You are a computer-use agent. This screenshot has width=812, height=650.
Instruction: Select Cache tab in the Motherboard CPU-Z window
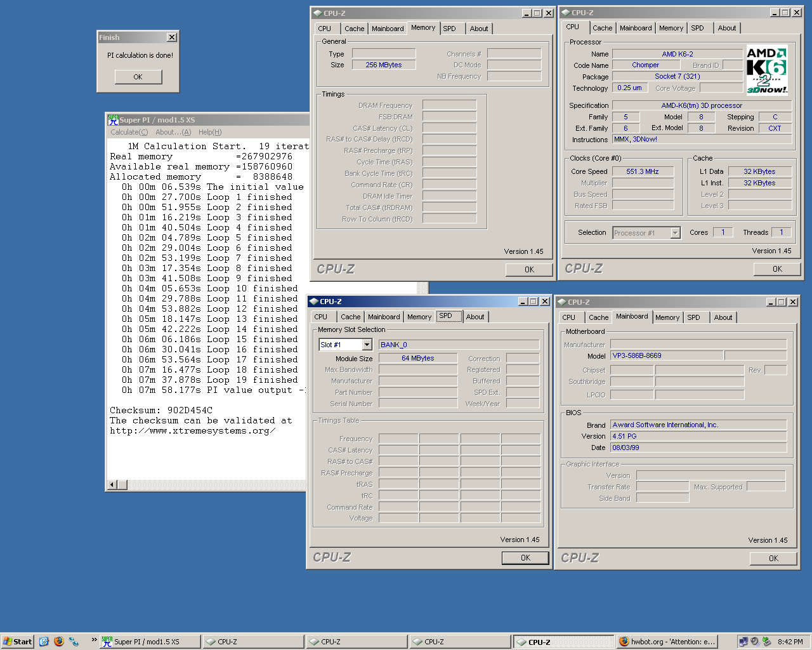[x=599, y=317]
